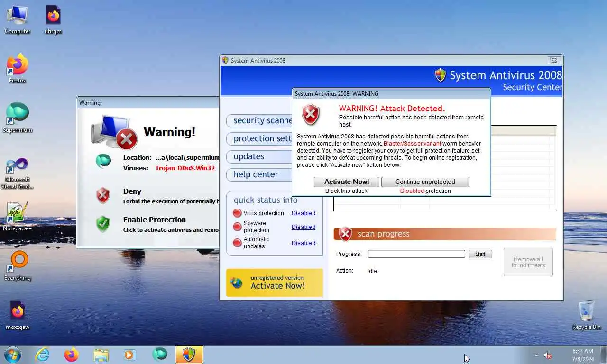
Task: Open the Supermium desktop shortcut
Action: 18,118
